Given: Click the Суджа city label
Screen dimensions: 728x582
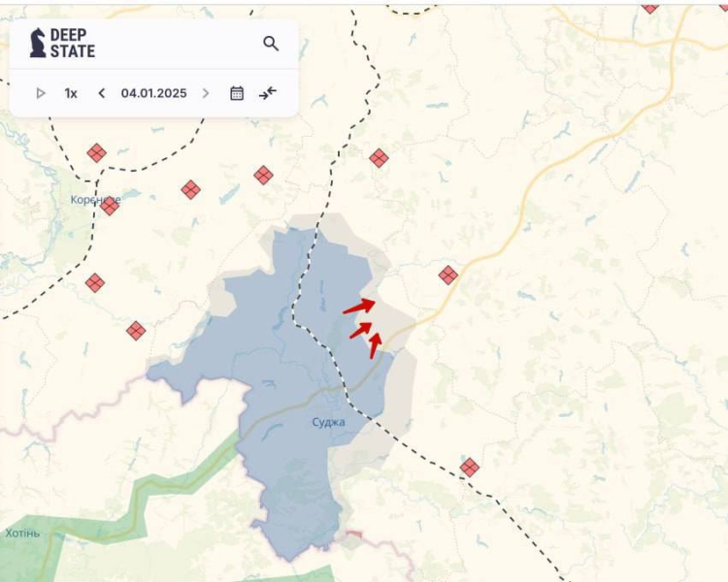Looking at the screenshot, I should pos(328,422).
